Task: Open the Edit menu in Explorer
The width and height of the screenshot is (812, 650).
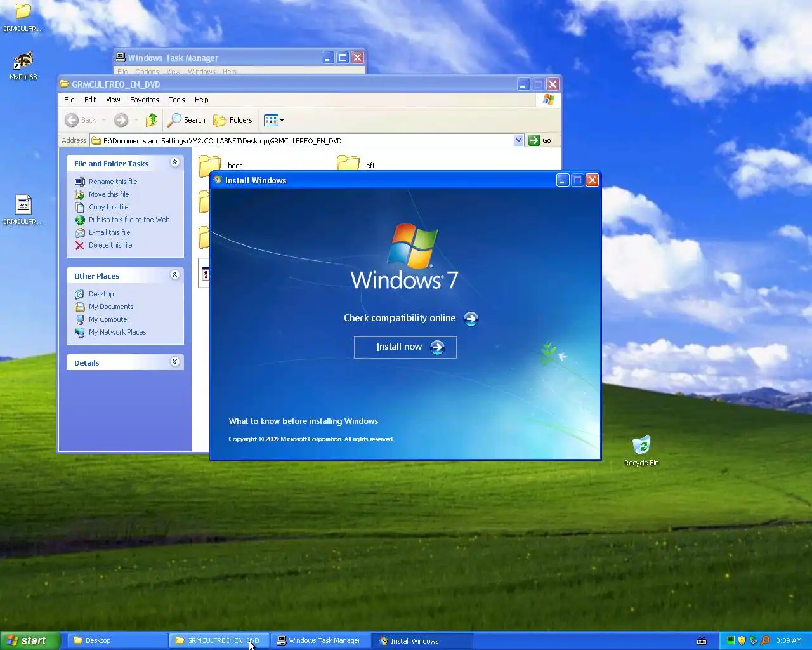Action: click(x=90, y=100)
